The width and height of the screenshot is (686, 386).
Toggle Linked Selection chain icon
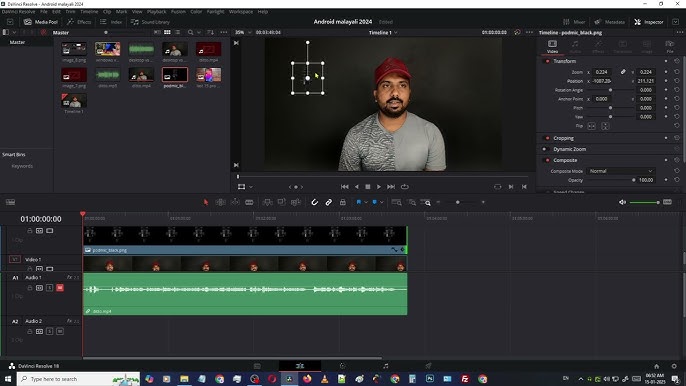coord(329,202)
